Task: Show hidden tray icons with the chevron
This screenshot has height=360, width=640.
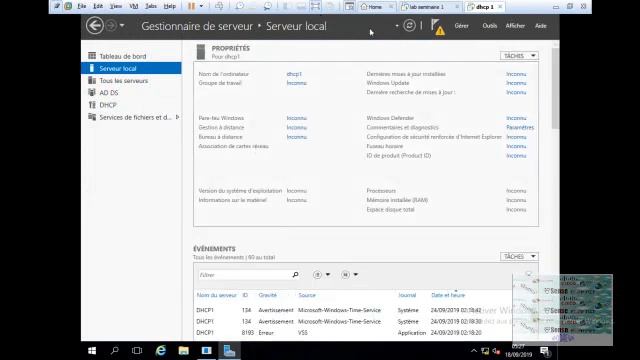Action: coord(473,351)
